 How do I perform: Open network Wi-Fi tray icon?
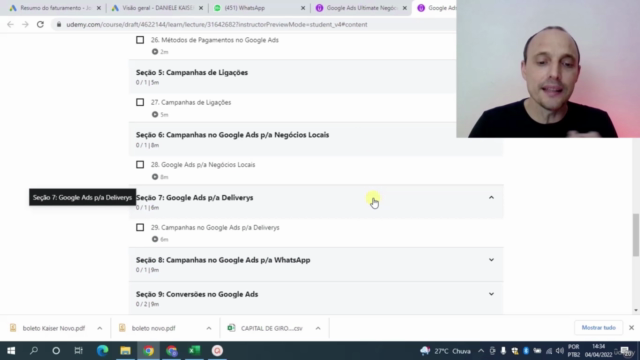click(549, 351)
